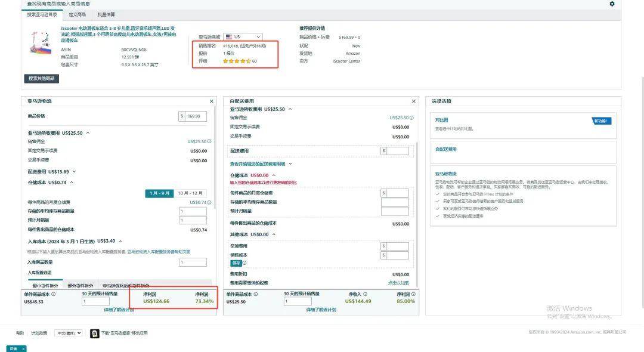Click info icon next to self-fulfilled 净利润
The image size is (644, 352).
click(x=413, y=294)
